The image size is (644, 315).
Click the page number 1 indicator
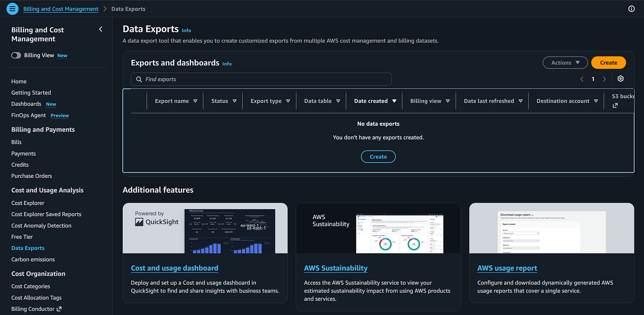click(593, 79)
